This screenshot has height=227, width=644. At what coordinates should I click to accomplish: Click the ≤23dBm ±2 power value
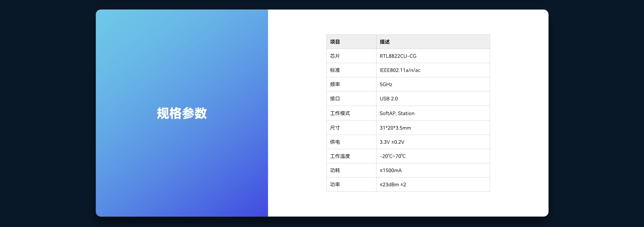pos(393,185)
